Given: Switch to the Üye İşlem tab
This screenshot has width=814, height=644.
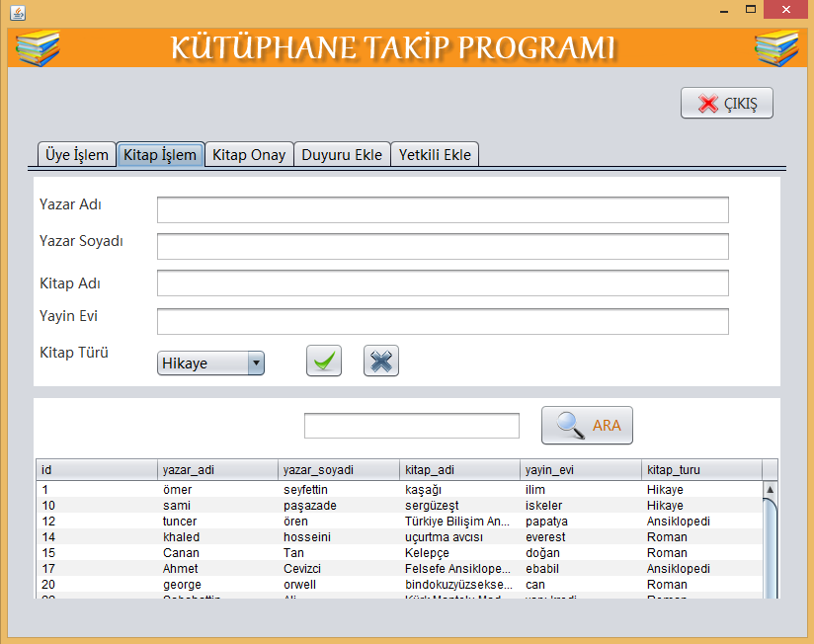Looking at the screenshot, I should [77, 155].
